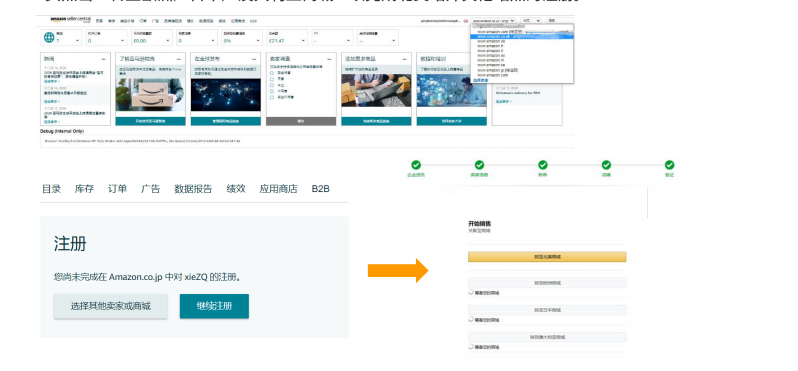Open the www.amazon.co.uk marketplace selector

coord(493,21)
